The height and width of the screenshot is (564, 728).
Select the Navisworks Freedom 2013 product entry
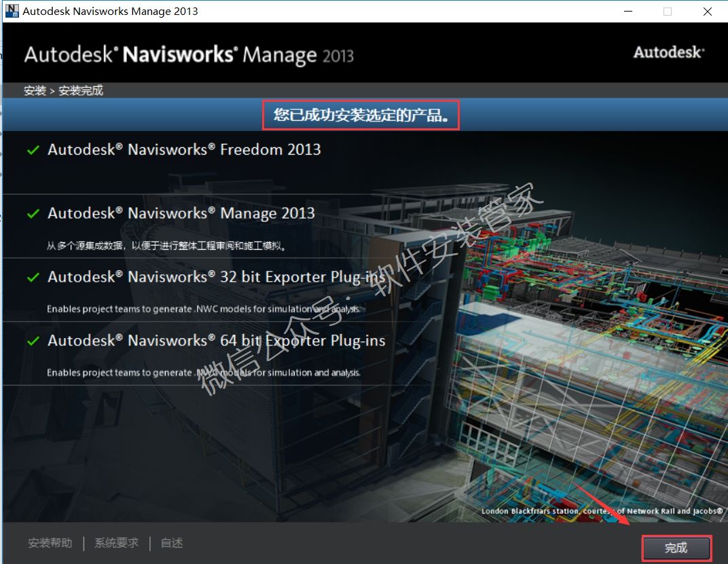click(184, 150)
